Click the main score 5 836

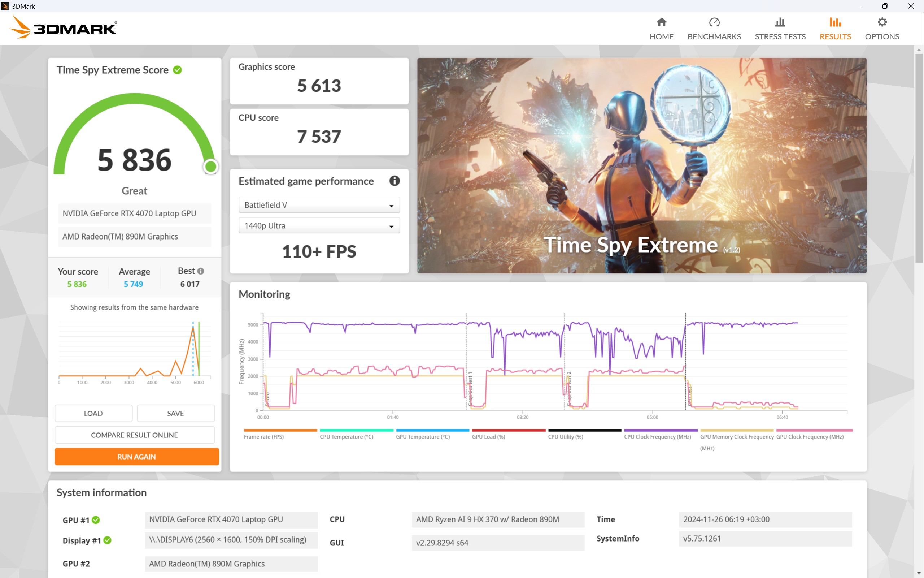pyautogui.click(x=134, y=160)
